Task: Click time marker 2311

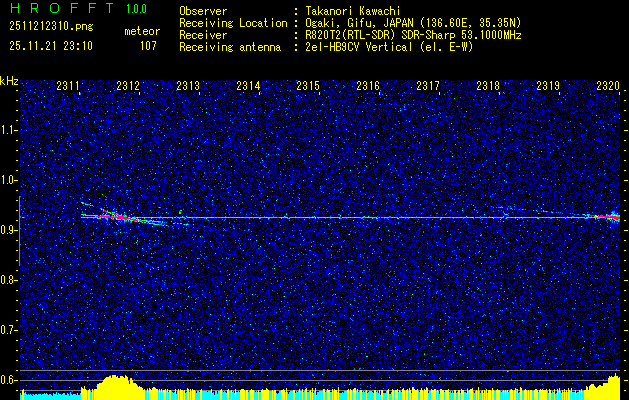Action: [x=68, y=85]
